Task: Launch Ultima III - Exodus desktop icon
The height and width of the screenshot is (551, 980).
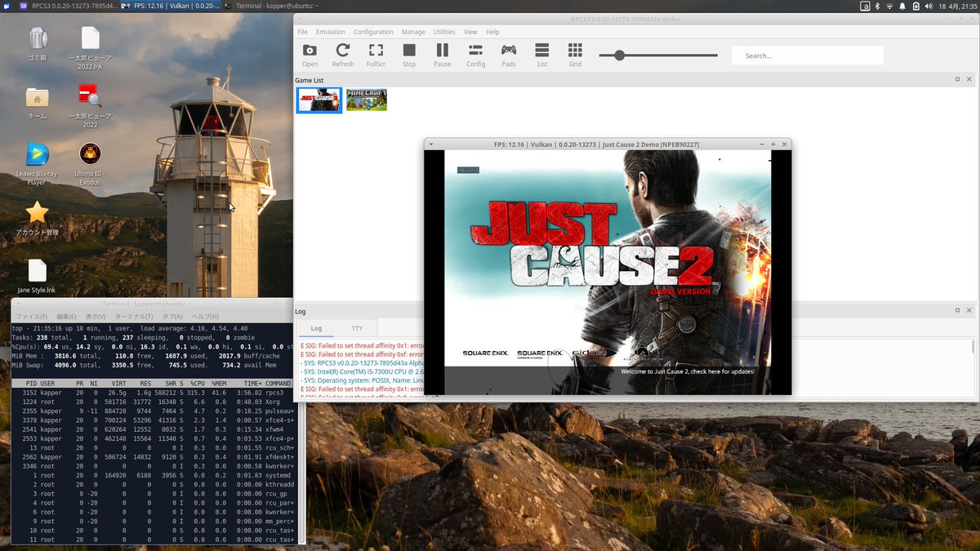Action: pos(90,164)
